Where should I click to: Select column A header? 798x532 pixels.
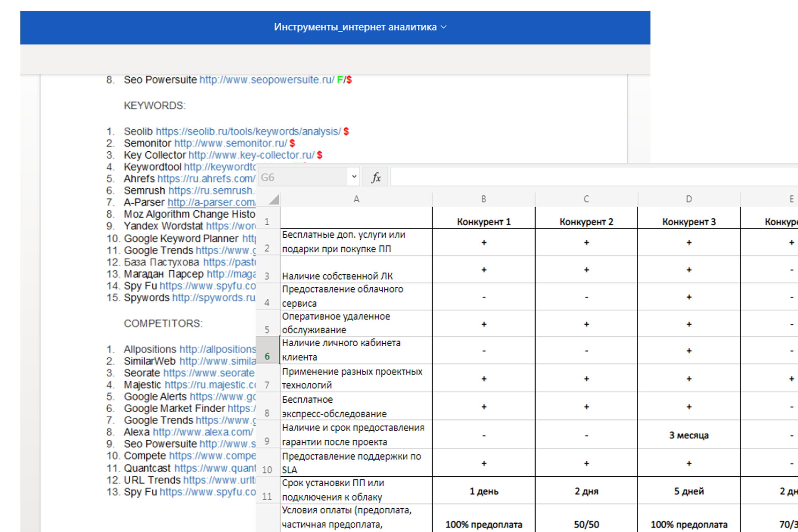click(356, 199)
